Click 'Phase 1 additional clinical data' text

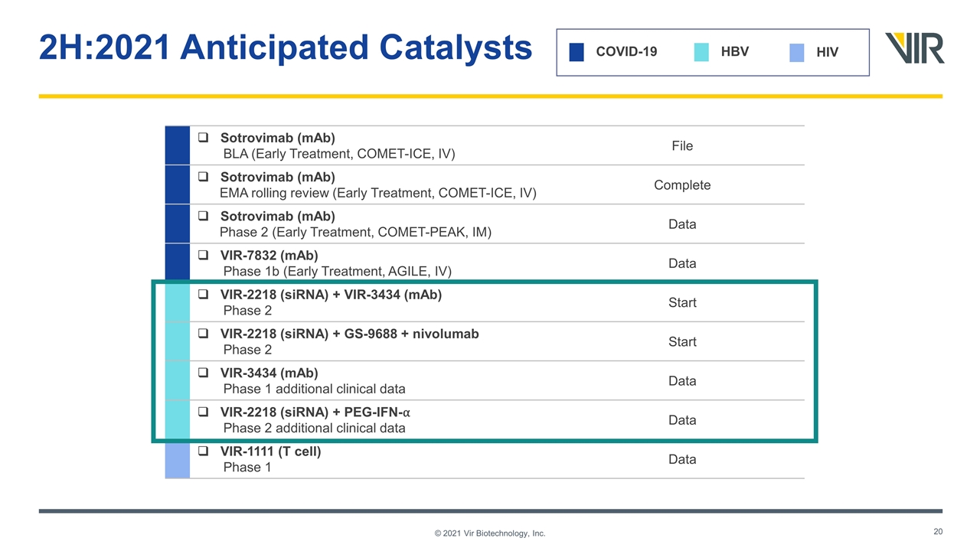[314, 389]
